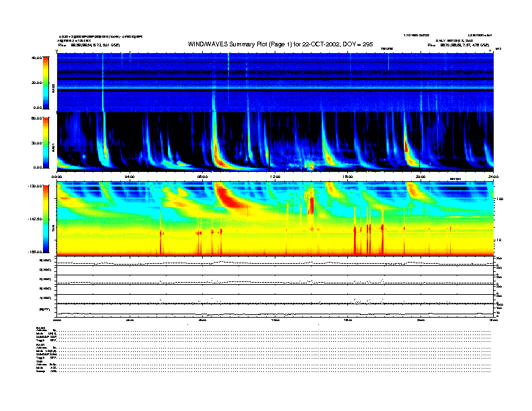Viewport: 532px width, 411px height.
Task: Click the 04:00 tick label under RAD1 spectrogram
Action: [x=130, y=177]
